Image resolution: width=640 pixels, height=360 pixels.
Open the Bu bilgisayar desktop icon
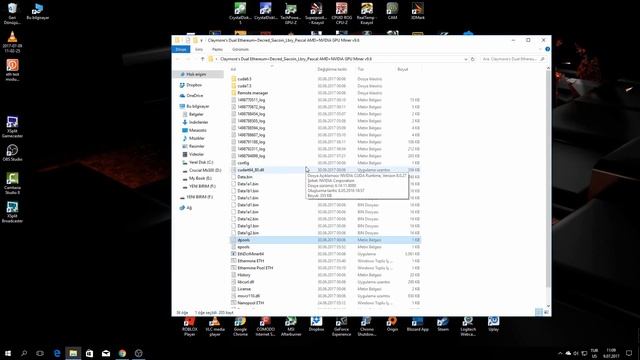tap(38, 11)
